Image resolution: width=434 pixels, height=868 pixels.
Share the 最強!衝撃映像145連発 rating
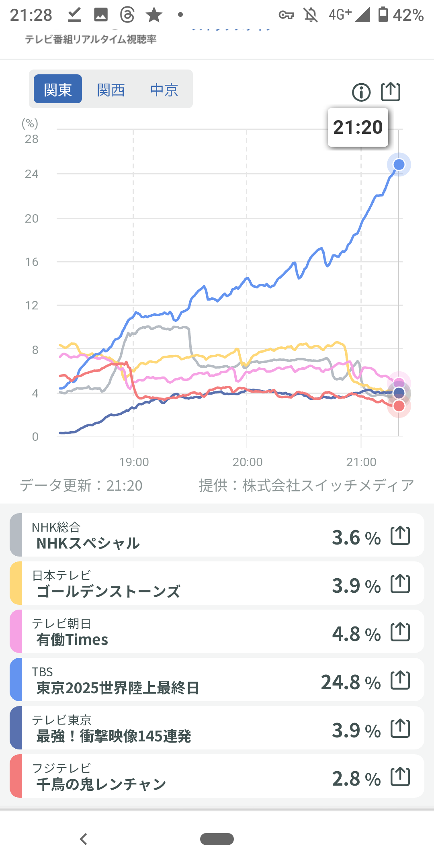point(400,729)
